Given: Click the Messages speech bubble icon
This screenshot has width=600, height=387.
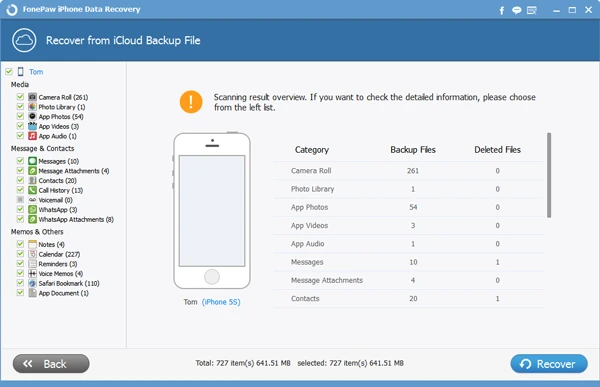Looking at the screenshot, I should click(x=33, y=161).
